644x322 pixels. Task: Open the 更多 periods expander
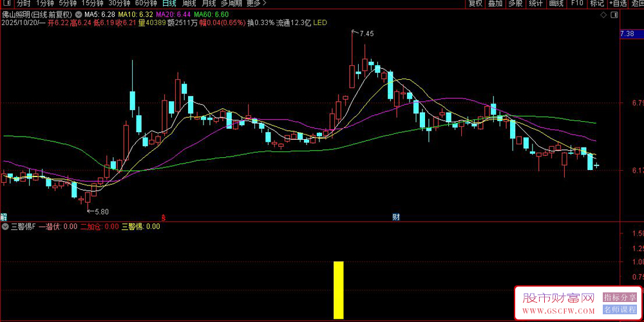[x=256, y=3]
